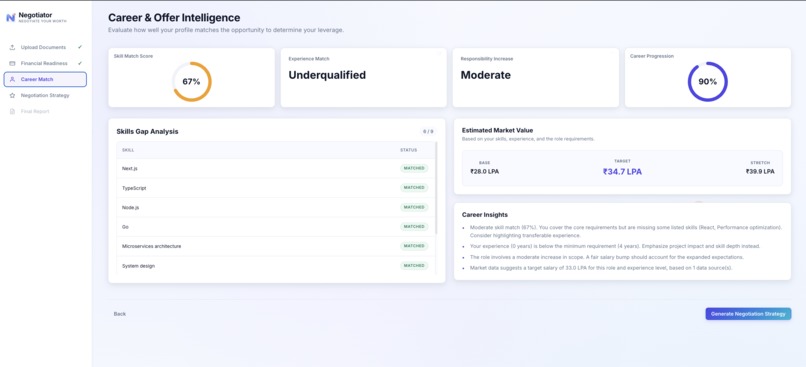Screen dimensions: 806x367
Task: Click the Upload Documents upload icon
Action: tap(12, 47)
